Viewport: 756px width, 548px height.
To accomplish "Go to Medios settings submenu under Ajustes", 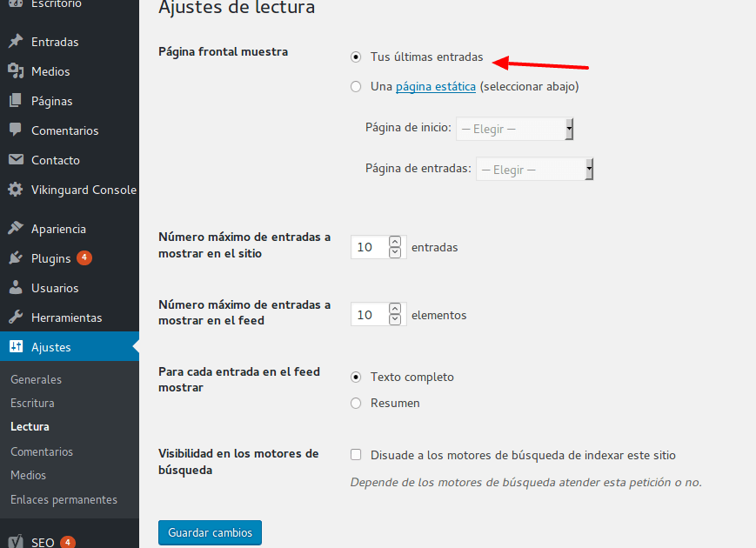I will pos(29,475).
